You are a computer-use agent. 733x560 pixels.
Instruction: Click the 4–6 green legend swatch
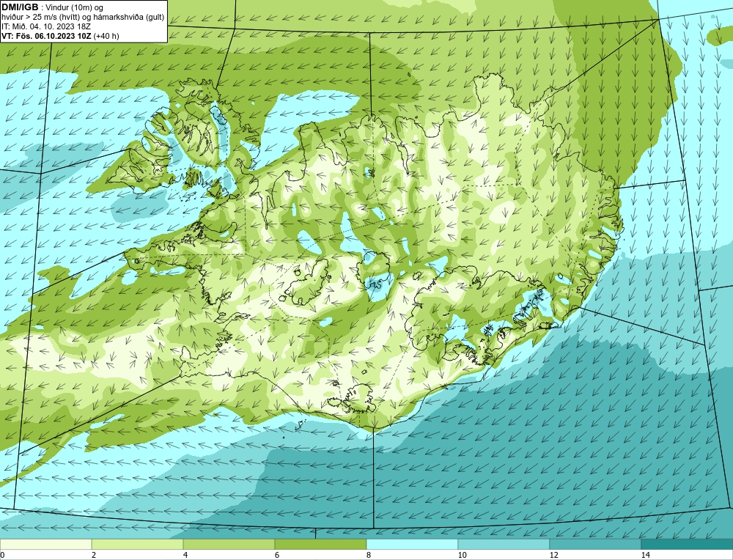(x=229, y=544)
